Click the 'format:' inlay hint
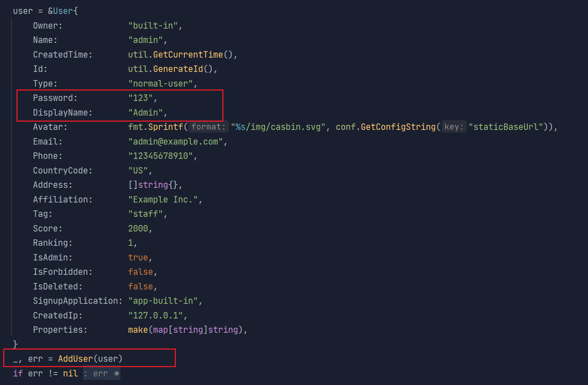Screen dimensions: 588x385 (x=208, y=127)
